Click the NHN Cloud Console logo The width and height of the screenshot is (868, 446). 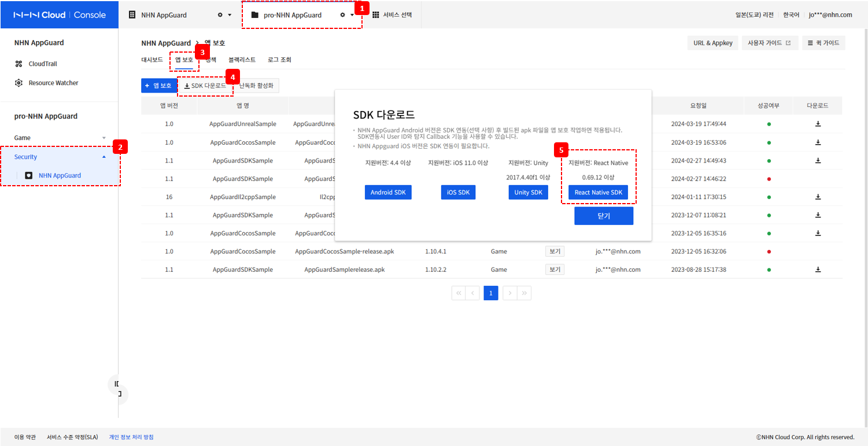click(59, 14)
